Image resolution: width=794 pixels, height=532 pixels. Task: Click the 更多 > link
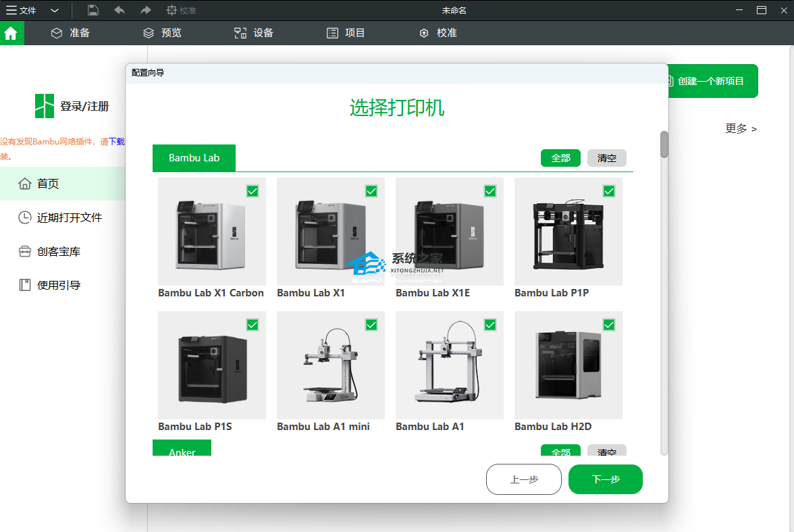point(741,128)
